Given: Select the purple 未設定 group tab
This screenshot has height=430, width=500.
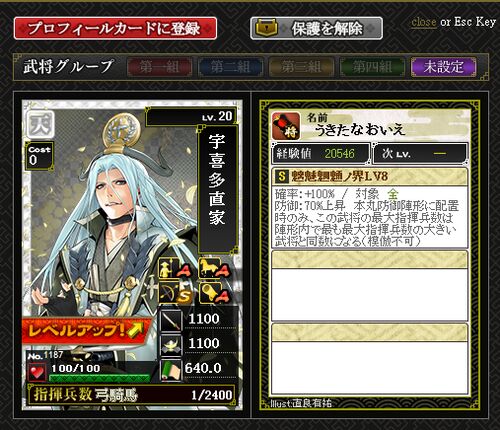Looking at the screenshot, I should point(443,67).
